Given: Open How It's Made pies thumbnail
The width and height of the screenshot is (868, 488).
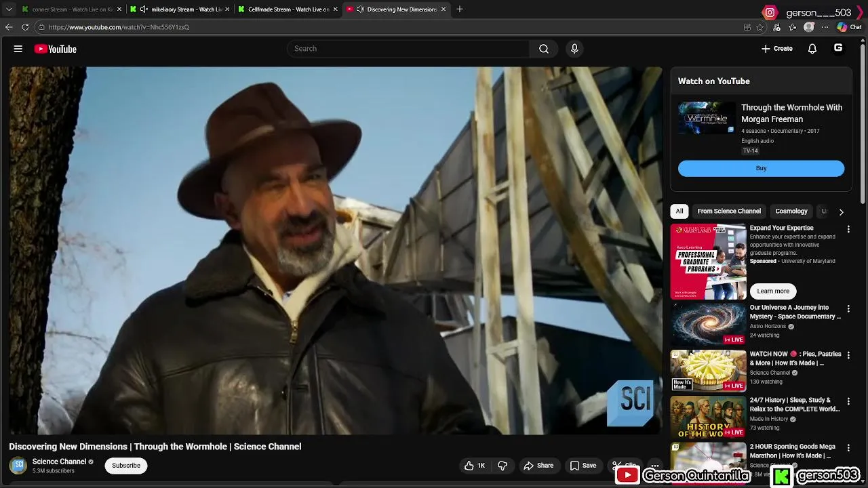Looking at the screenshot, I should pyautogui.click(x=708, y=371).
